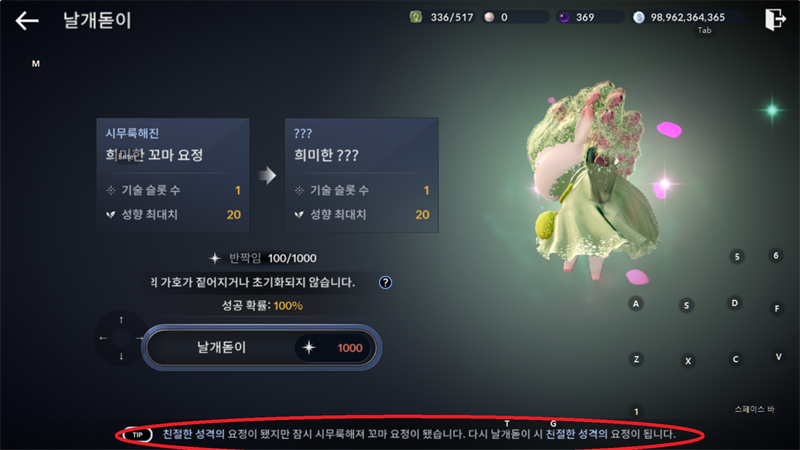Image resolution: width=800 pixels, height=450 pixels.
Task: Tap the S key overlay button
Action: (x=686, y=306)
